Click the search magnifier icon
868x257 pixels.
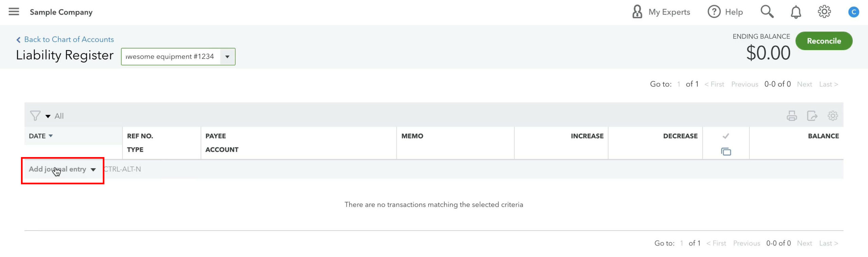click(767, 12)
